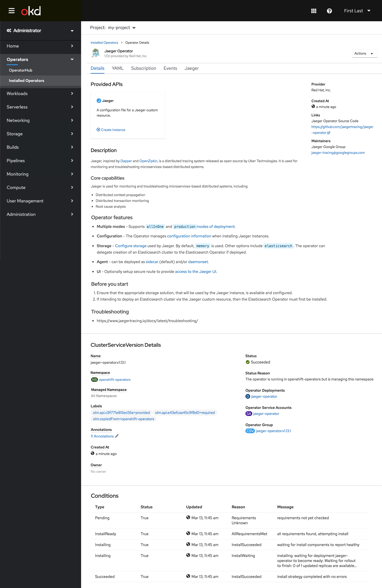Screen dimensions: 382x588
Task: Expand the Storage navigation section
Action: tap(41, 134)
